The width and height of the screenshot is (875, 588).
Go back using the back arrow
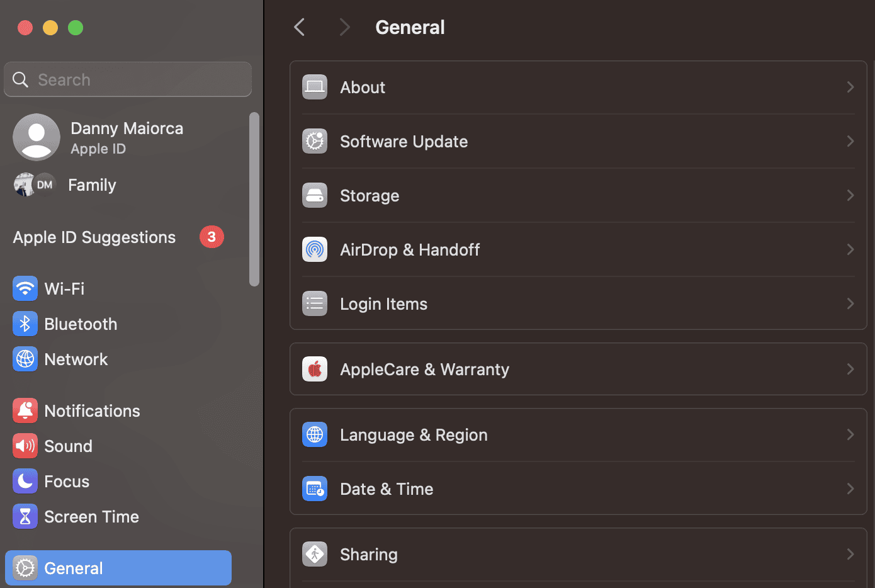click(x=300, y=27)
